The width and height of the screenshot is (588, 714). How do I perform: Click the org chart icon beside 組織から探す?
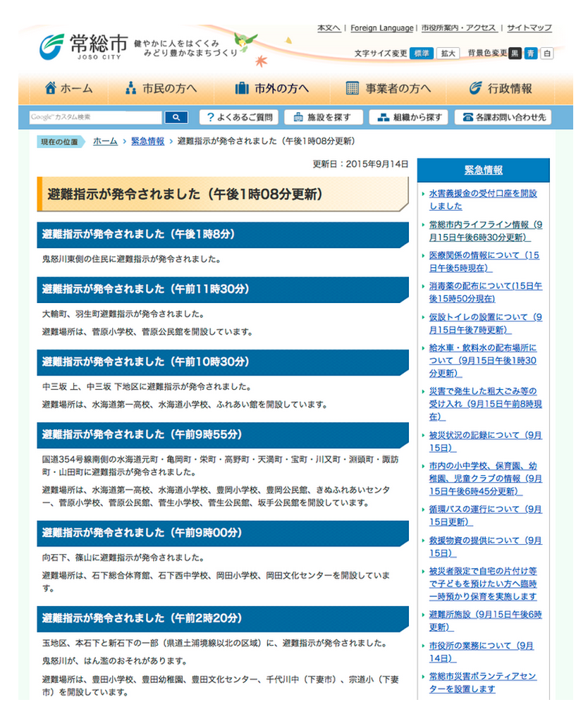(x=384, y=118)
